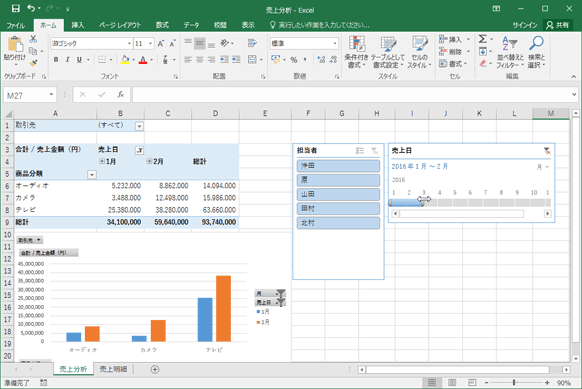The height and width of the screenshot is (389, 582).
Task: Expand the 2月 group in pivot table
Action: pyautogui.click(x=149, y=161)
